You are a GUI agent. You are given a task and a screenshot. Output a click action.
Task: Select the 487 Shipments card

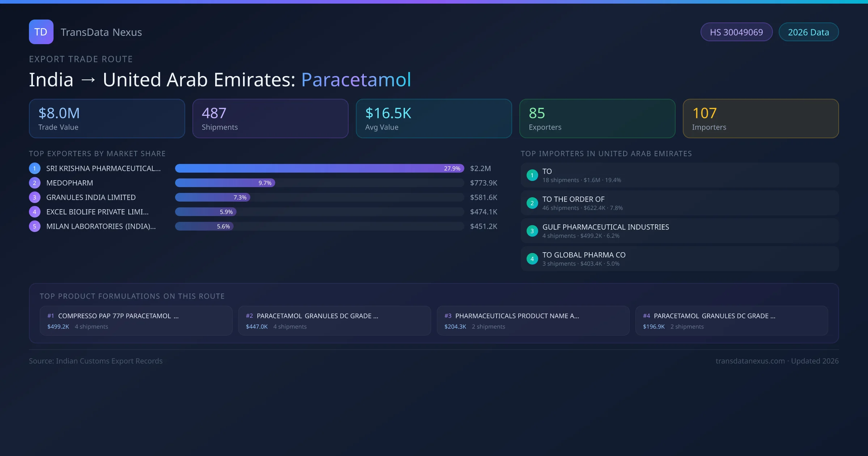click(270, 118)
